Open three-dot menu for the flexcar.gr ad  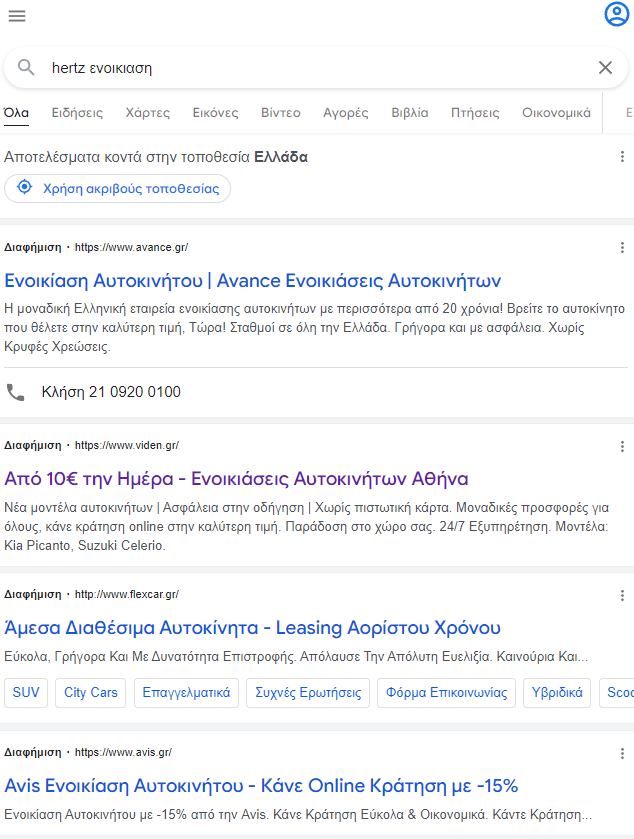[x=622, y=595]
